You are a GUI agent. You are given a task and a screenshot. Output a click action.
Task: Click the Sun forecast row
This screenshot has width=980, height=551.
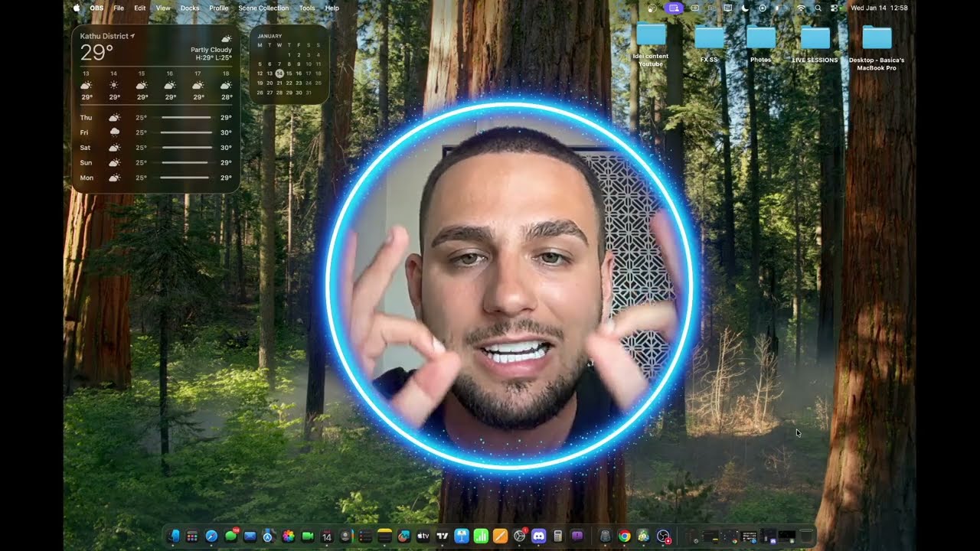coord(156,162)
